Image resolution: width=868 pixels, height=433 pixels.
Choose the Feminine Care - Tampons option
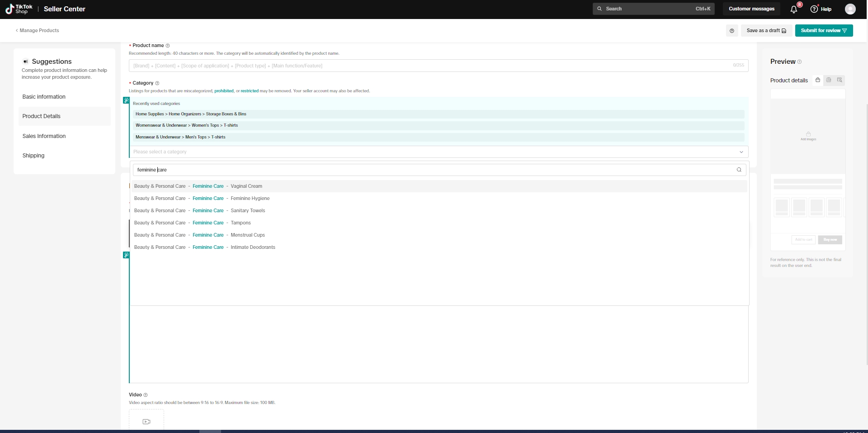241,223
